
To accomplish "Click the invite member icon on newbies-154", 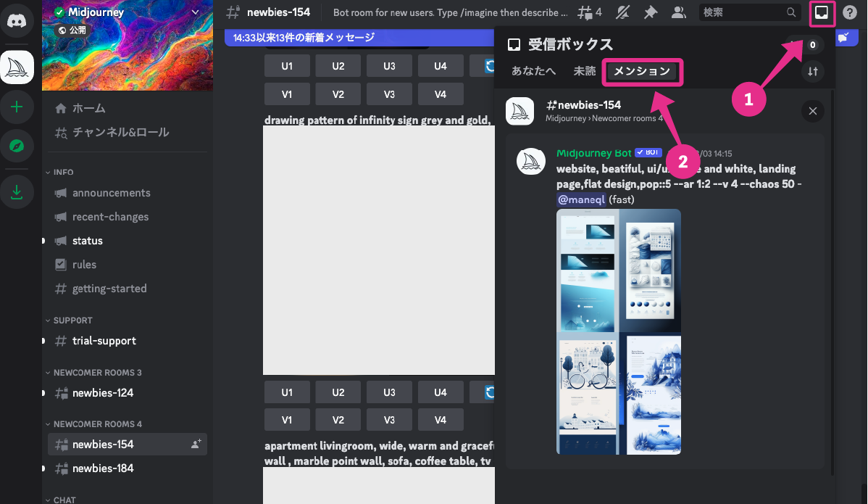I will tap(196, 445).
